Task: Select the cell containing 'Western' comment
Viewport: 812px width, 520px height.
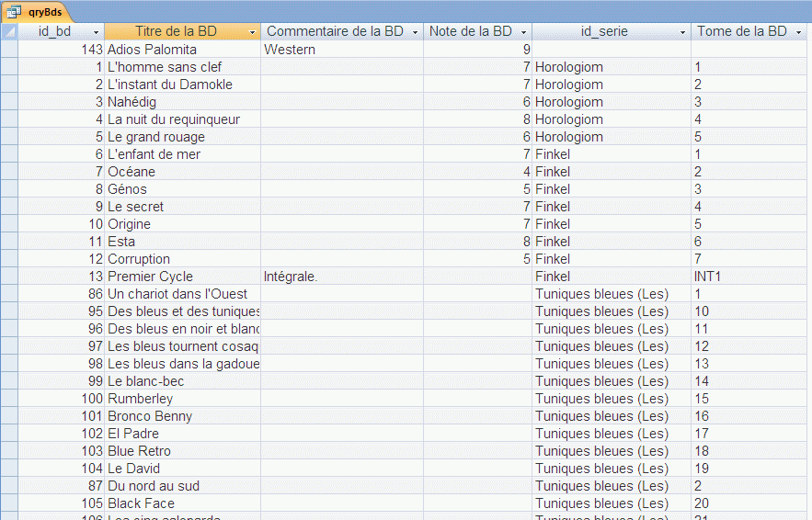Action: point(341,50)
